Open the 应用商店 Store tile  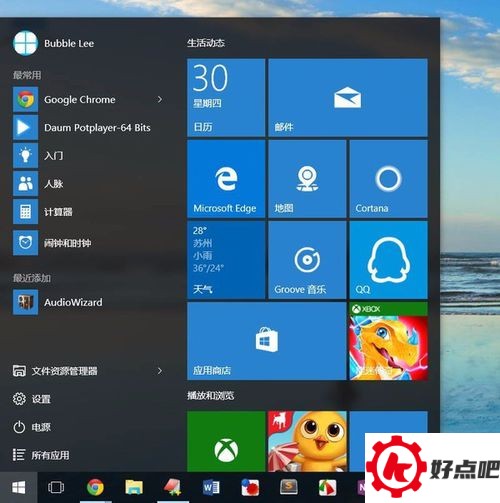tap(267, 341)
